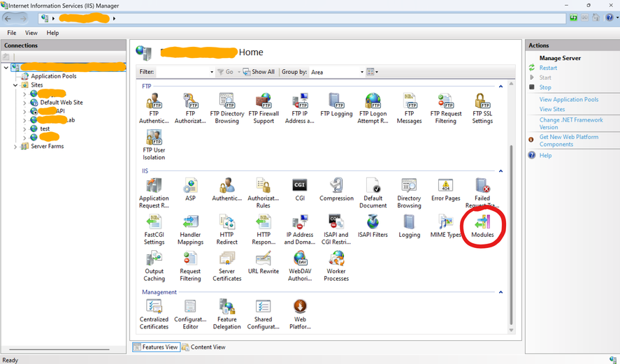Click the features list vertical scrollbar
620x364 pixels.
(511, 235)
